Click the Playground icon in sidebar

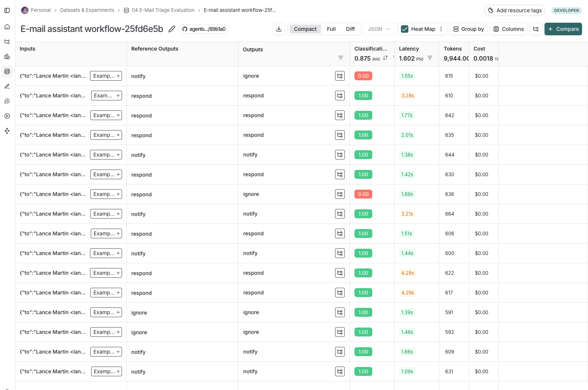coord(7,116)
